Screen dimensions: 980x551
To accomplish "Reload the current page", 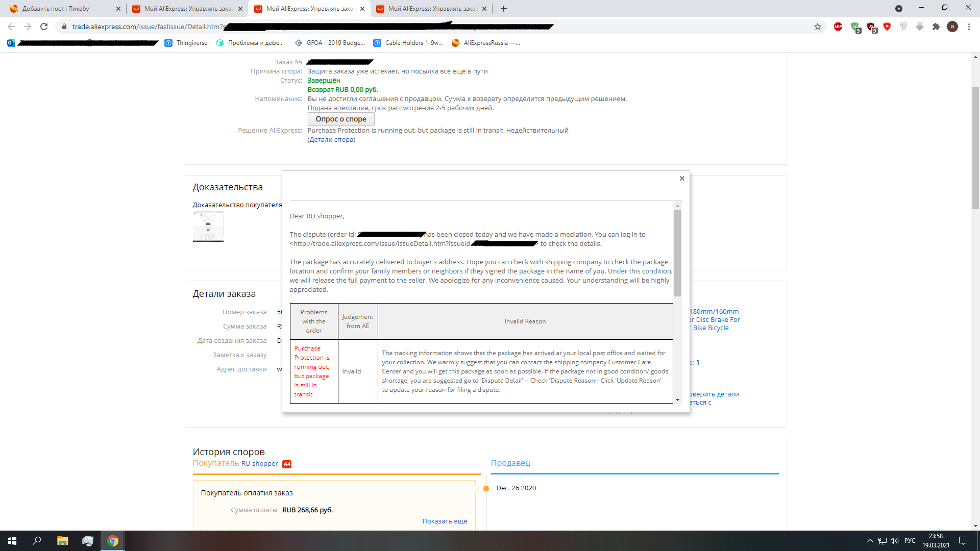I will point(44,27).
